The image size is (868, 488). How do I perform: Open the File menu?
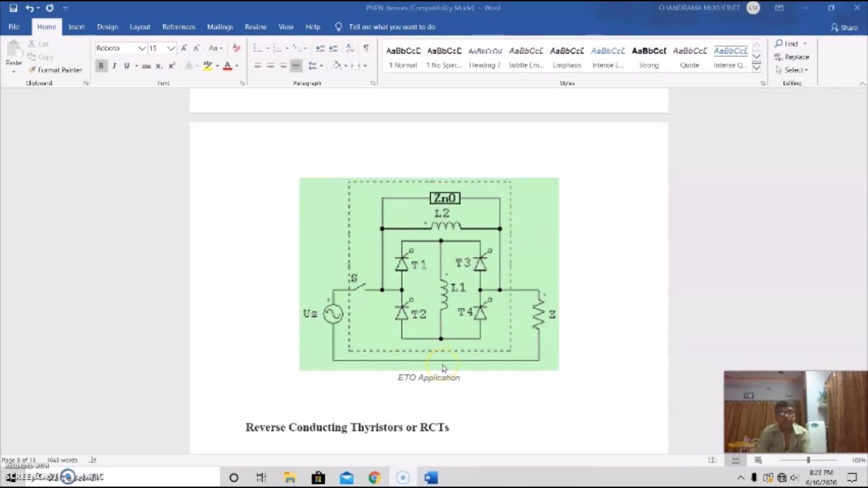coord(14,27)
